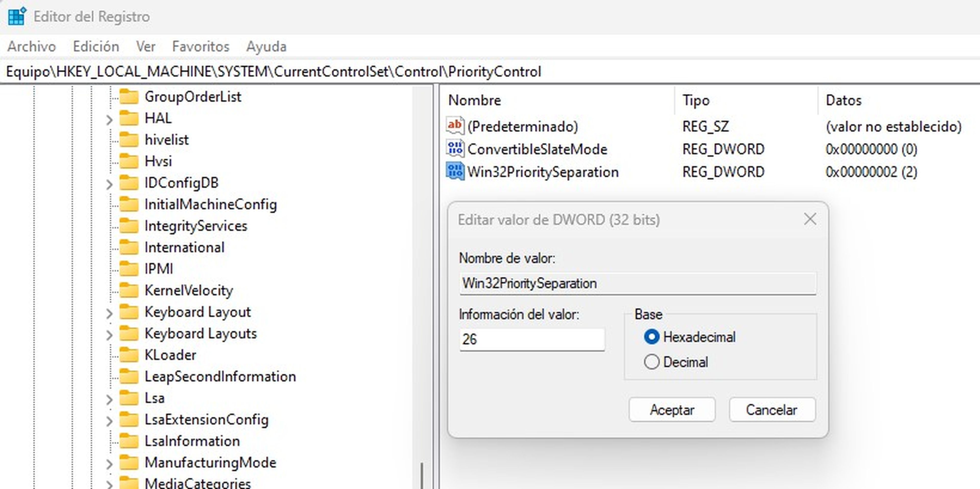Select the LeapSecondInformation tree label
Viewport: 980px width, 489px height.
tap(220, 377)
